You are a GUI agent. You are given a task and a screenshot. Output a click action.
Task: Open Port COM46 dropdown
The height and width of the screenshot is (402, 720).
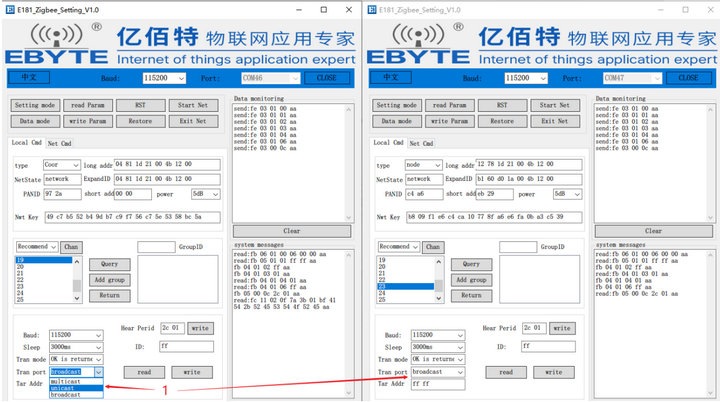pos(270,78)
